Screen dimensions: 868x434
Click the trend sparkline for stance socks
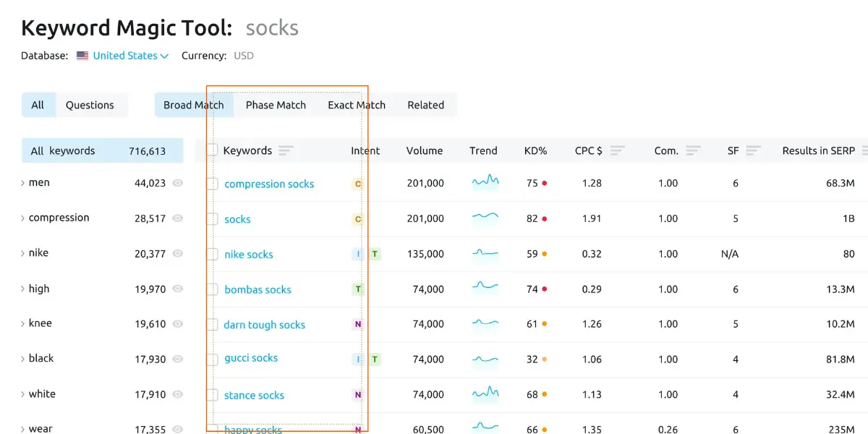coord(485,393)
